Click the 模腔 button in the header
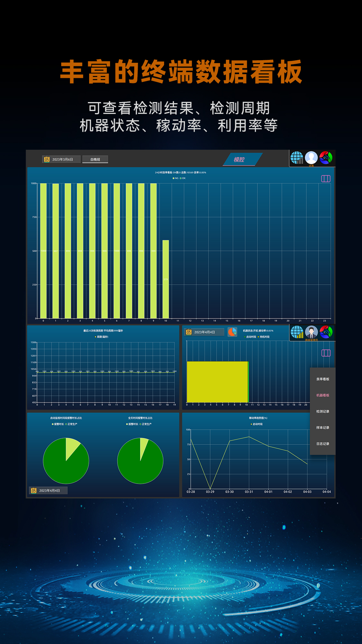 [x=239, y=159]
